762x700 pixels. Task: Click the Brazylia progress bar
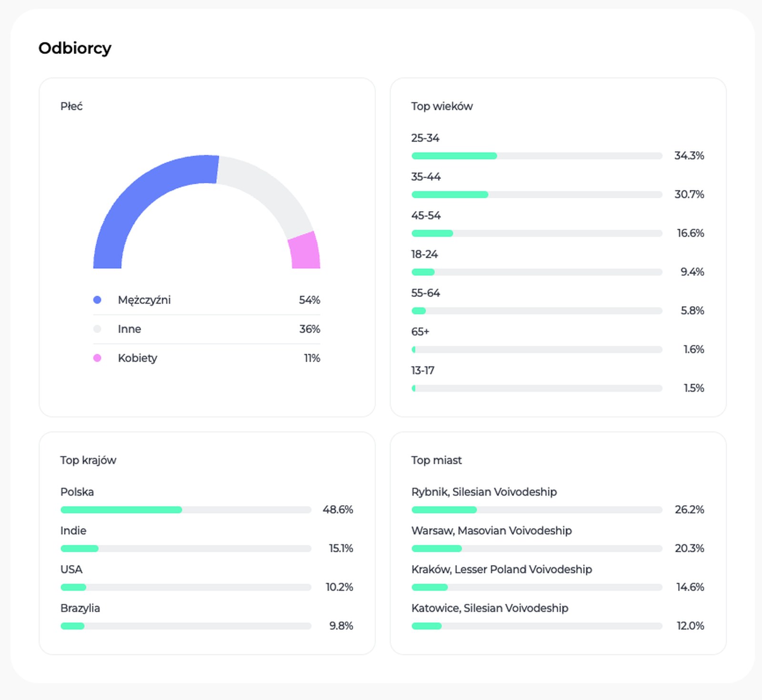coord(186,626)
